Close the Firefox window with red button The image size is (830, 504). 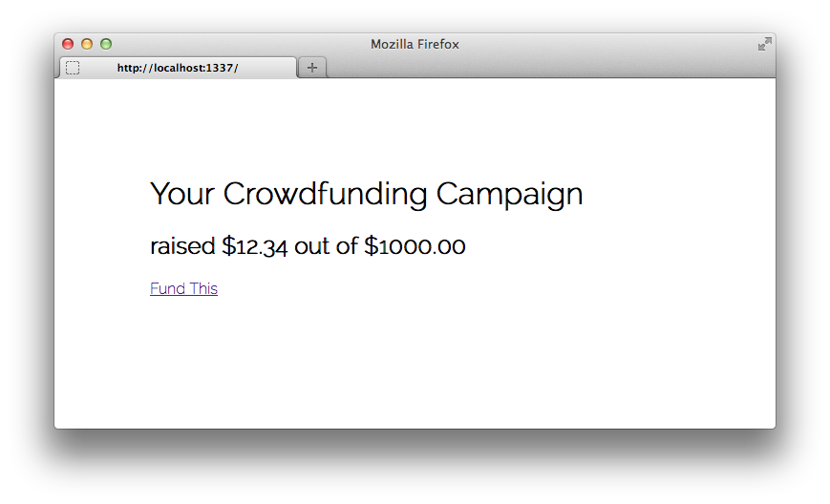(68, 44)
